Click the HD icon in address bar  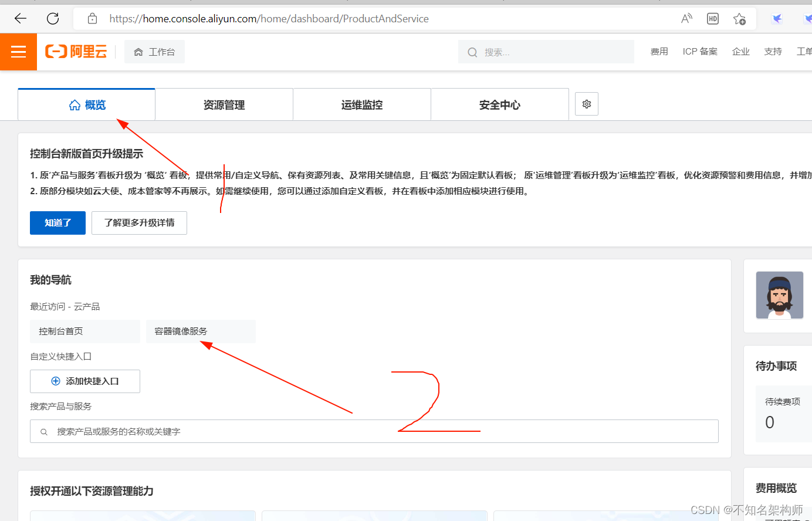coord(713,19)
